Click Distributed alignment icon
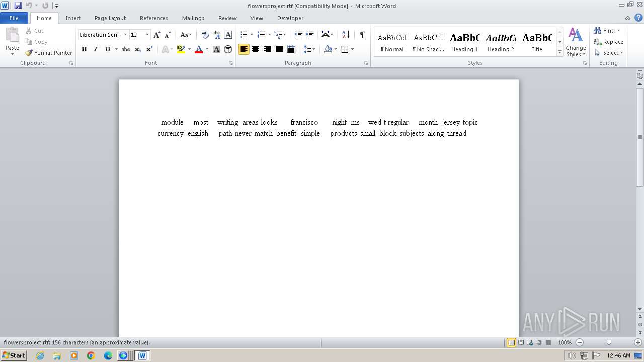Viewport: 644px width, 362px height. coord(291,49)
